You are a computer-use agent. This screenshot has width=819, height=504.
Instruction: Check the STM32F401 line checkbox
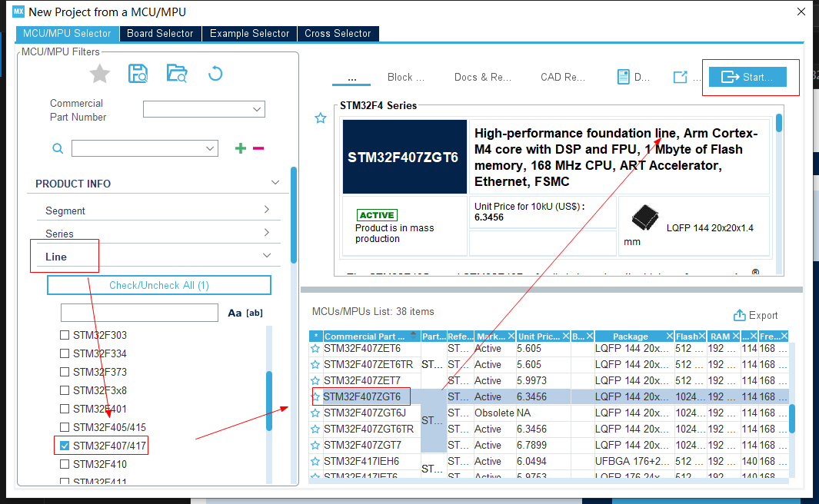pyautogui.click(x=65, y=409)
